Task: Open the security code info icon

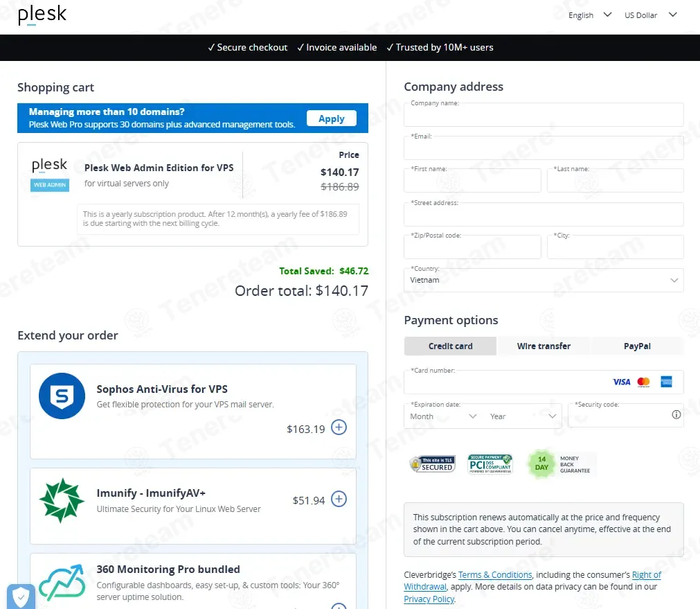Action: (x=676, y=414)
